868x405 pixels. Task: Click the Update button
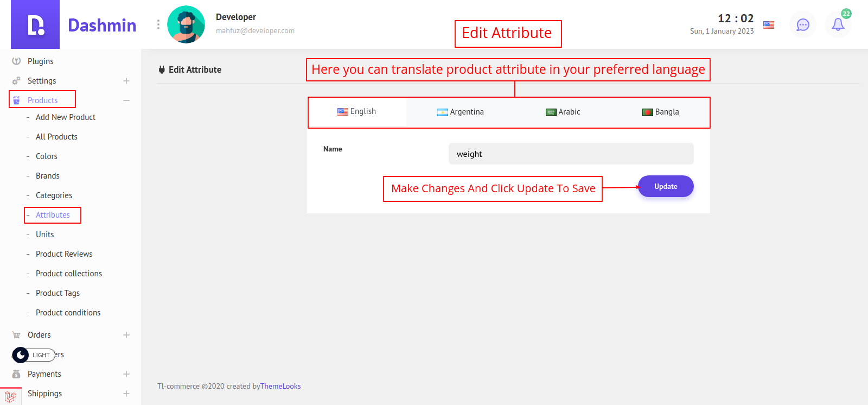click(x=665, y=186)
